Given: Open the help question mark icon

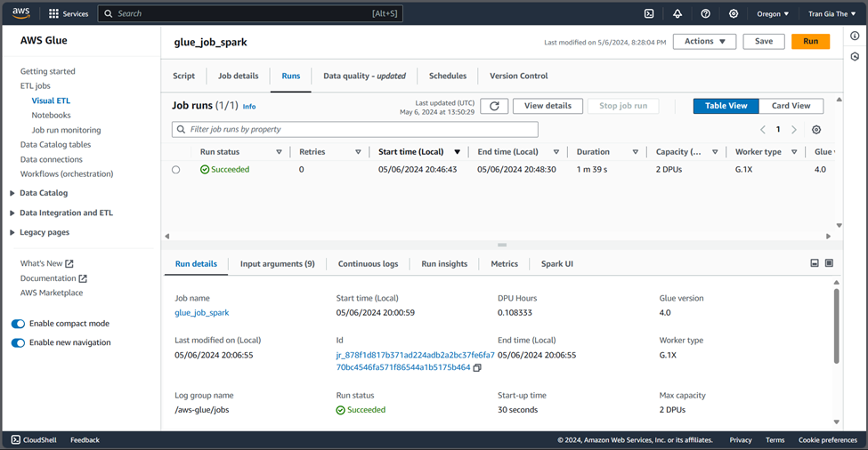Looking at the screenshot, I should coord(705,14).
